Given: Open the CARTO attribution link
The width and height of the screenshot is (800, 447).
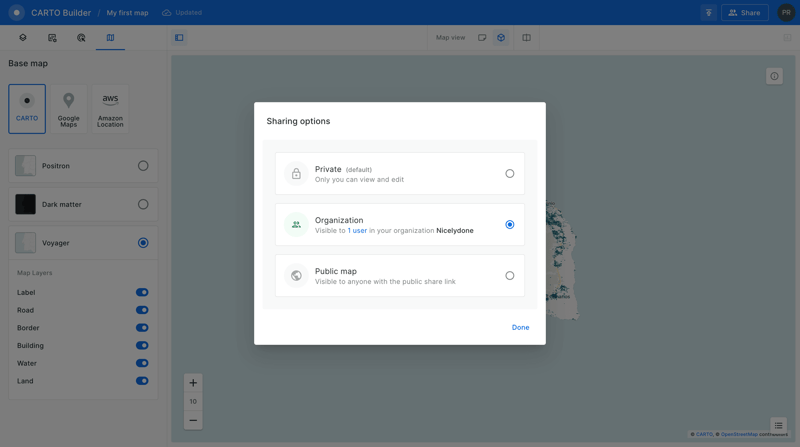Looking at the screenshot, I should pyautogui.click(x=704, y=434).
